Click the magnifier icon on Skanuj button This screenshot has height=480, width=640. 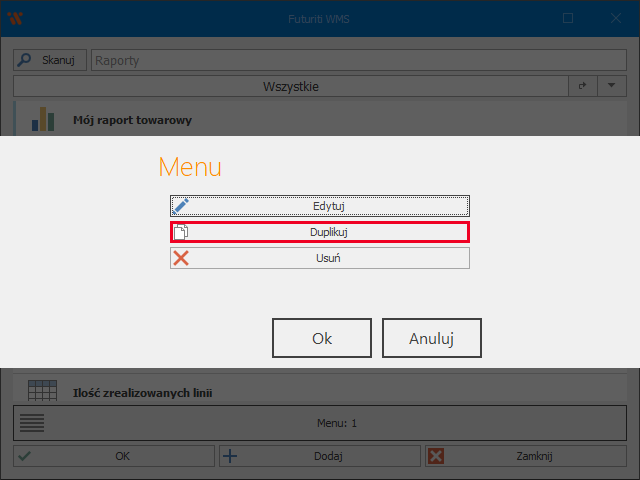pos(27,60)
